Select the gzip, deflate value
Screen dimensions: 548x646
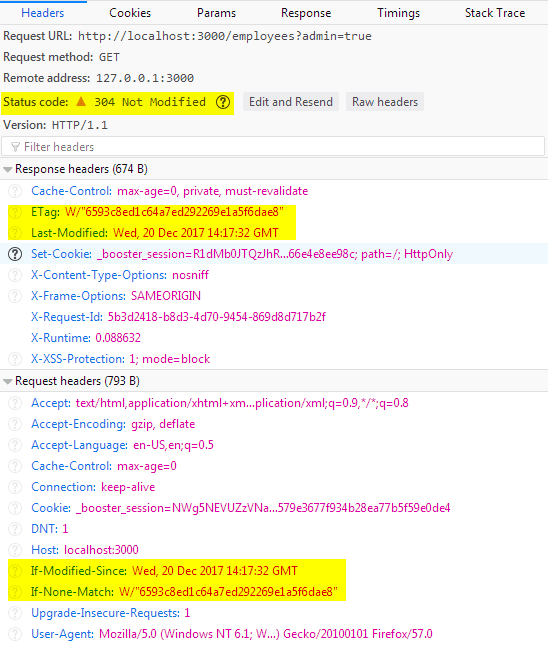pos(163,424)
